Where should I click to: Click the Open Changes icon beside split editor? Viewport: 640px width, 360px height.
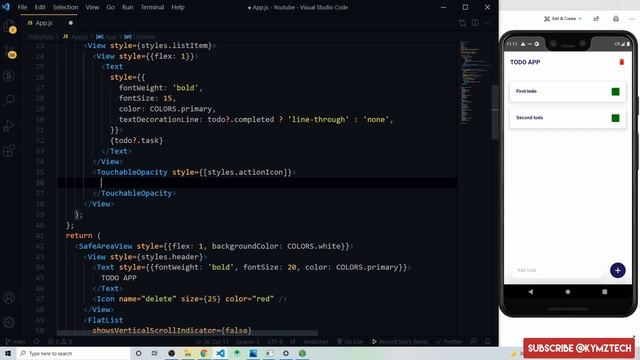(462, 23)
